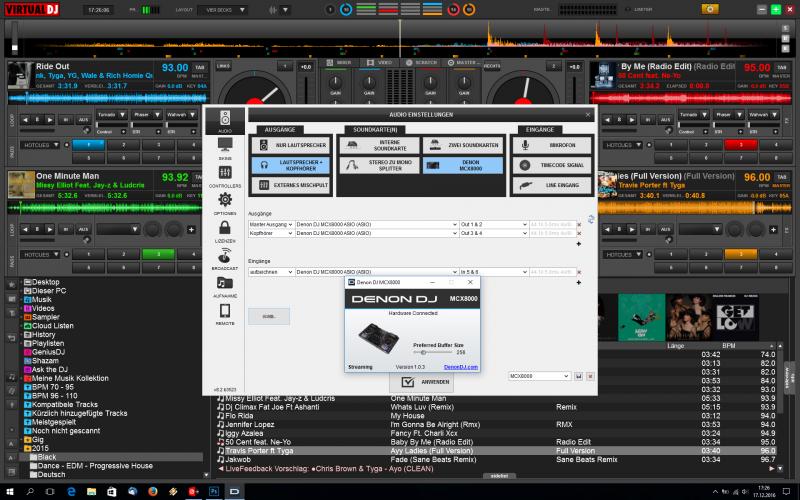Click the star favorites icon in browser sidebar

click(11, 284)
